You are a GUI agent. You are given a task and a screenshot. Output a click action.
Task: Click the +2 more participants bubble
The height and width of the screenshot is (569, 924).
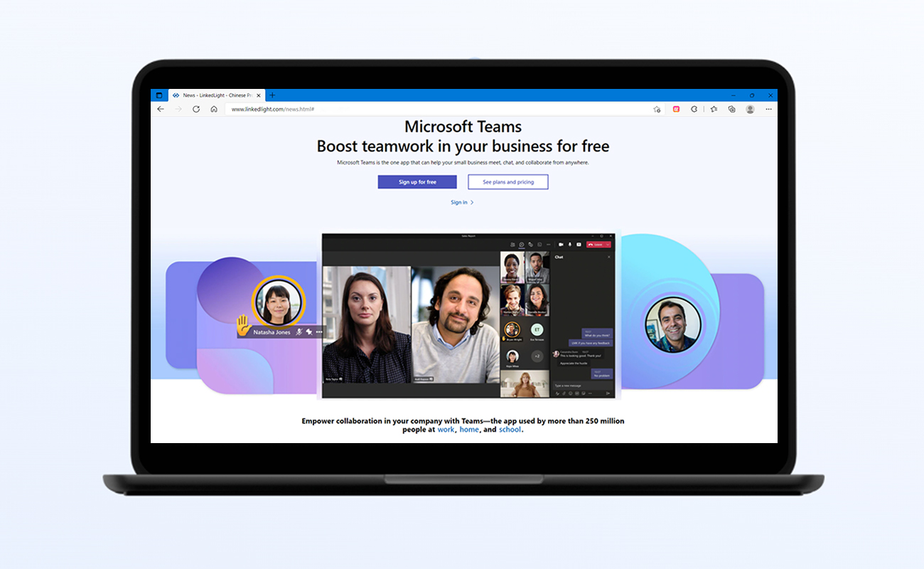click(x=537, y=356)
